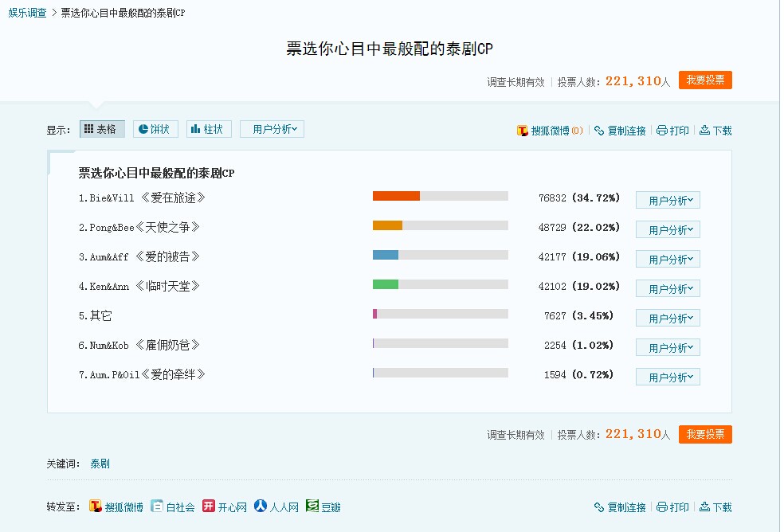Switch to bar chart (柱状) view
784x532 pixels.
point(209,129)
